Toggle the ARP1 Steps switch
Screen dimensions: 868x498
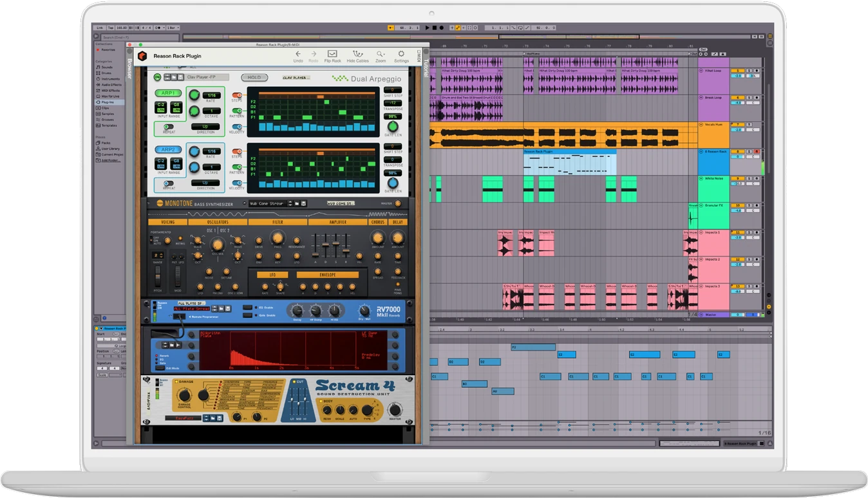(237, 95)
